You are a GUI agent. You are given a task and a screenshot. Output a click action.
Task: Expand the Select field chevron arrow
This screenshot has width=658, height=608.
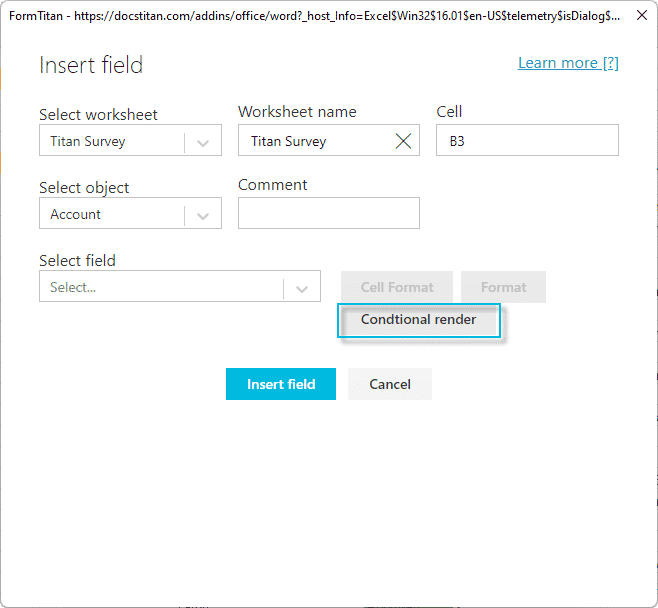click(x=302, y=288)
